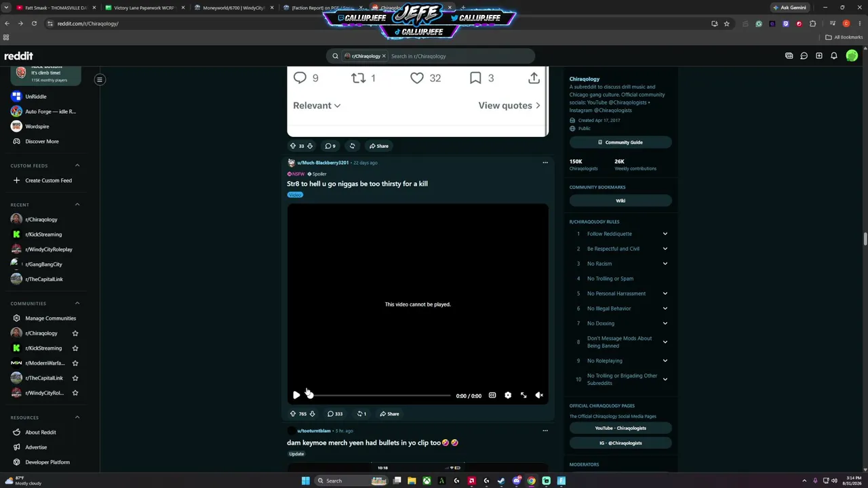Open video settings gear
Viewport: 868px width, 488px height.
508,395
